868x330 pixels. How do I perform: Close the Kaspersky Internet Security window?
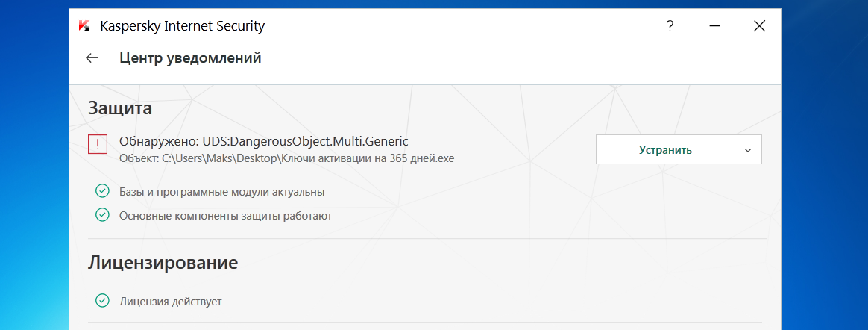759,26
